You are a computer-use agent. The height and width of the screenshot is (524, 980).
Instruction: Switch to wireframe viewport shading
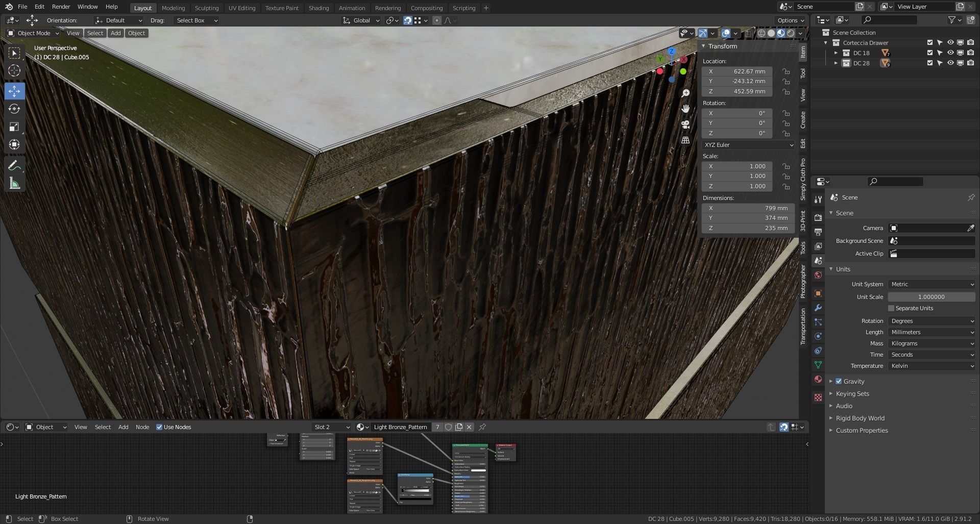coord(762,33)
